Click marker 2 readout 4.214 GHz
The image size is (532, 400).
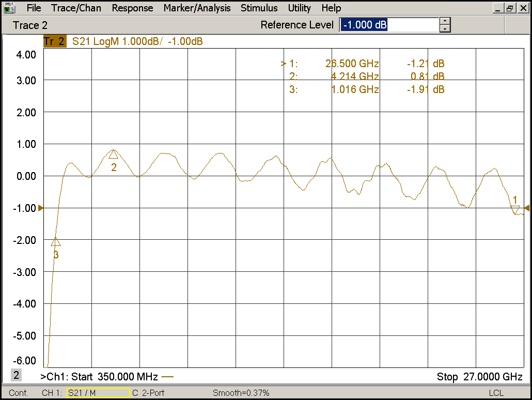354,76
